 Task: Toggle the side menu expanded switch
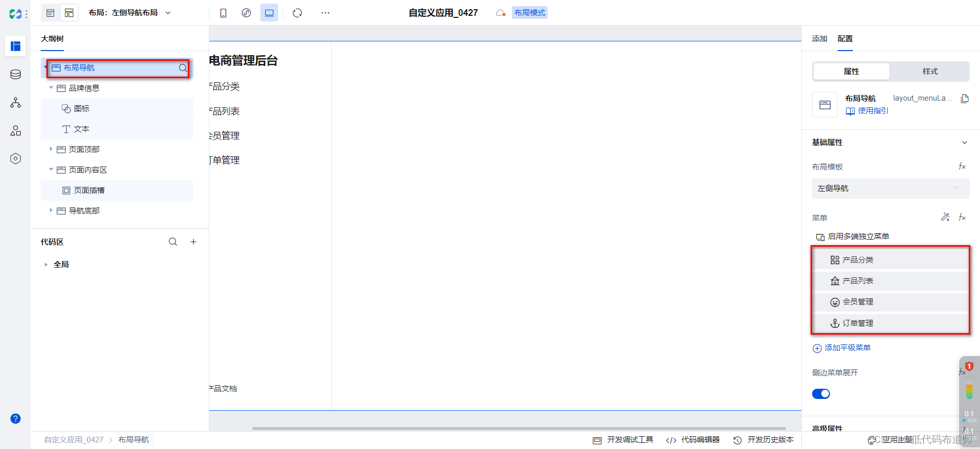point(821,394)
